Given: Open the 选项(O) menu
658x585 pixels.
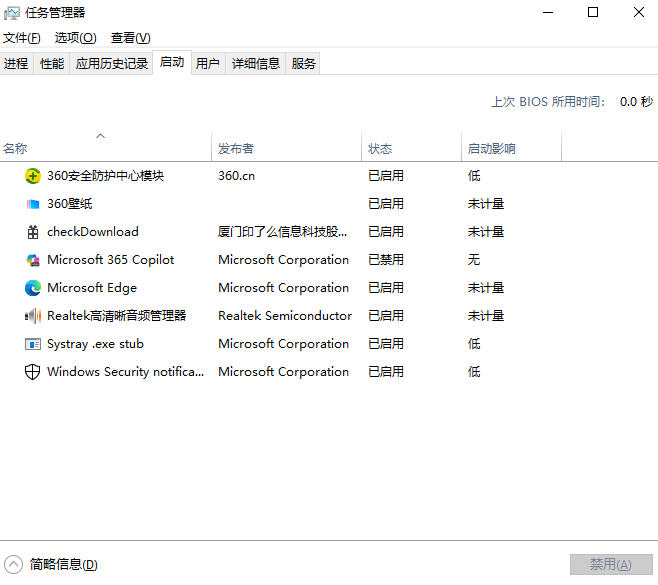Looking at the screenshot, I should coord(76,38).
